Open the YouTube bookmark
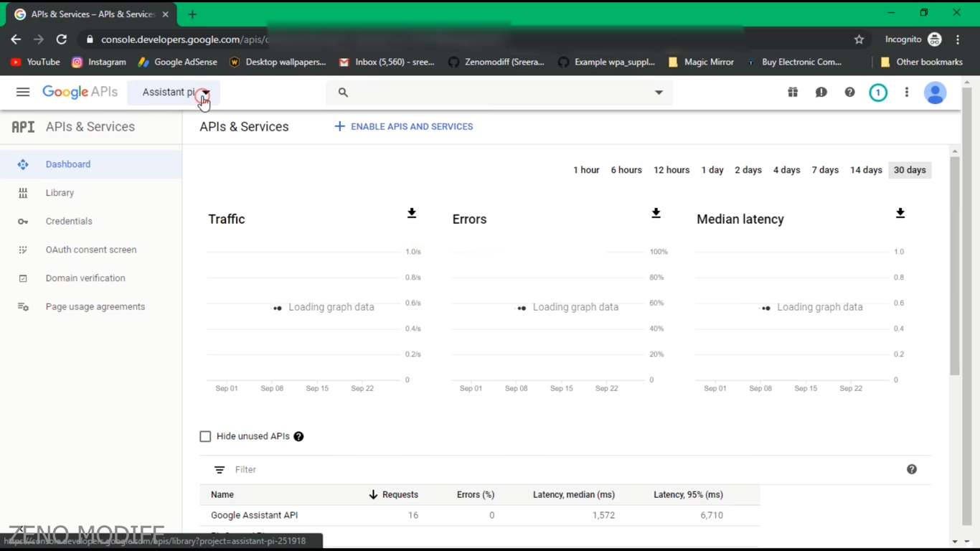 click(x=35, y=62)
